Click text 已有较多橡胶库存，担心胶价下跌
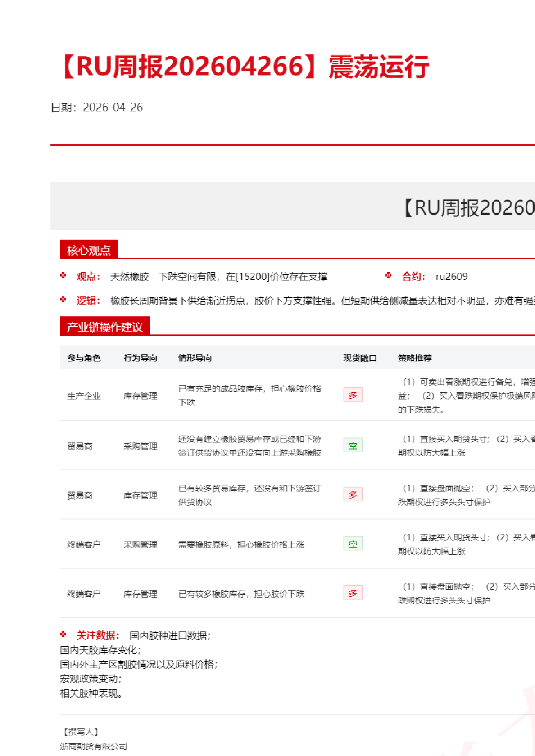 pyautogui.click(x=241, y=594)
